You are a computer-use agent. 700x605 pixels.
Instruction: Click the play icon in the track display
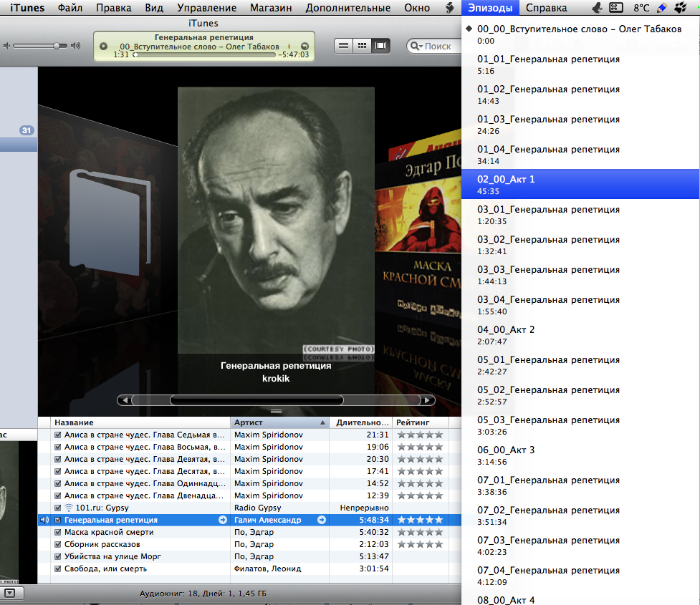pos(104,46)
